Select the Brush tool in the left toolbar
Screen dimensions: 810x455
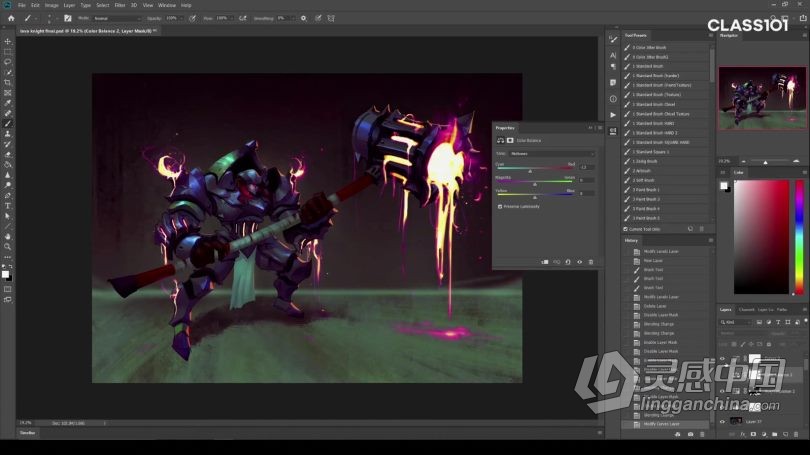point(7,124)
